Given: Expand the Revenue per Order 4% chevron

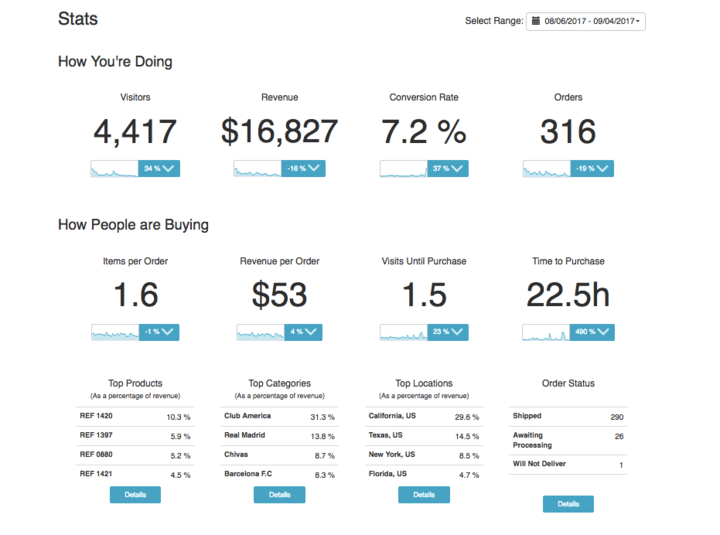Looking at the screenshot, I should [x=303, y=332].
